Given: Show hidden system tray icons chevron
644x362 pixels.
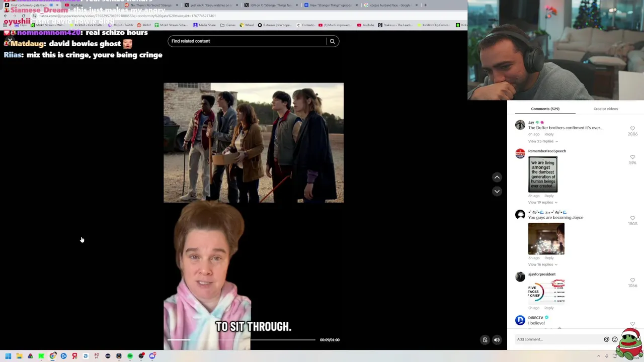Looking at the screenshot, I should [x=599, y=356].
